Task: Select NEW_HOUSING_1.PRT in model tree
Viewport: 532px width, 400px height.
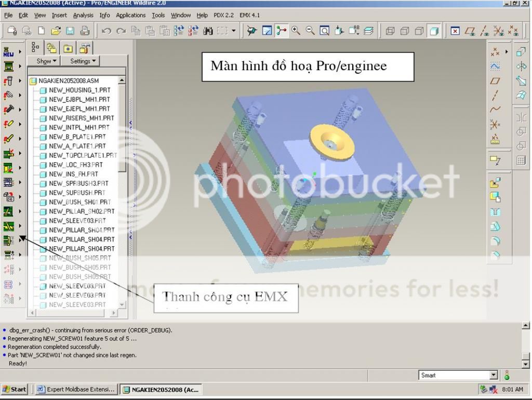Action: (79, 90)
